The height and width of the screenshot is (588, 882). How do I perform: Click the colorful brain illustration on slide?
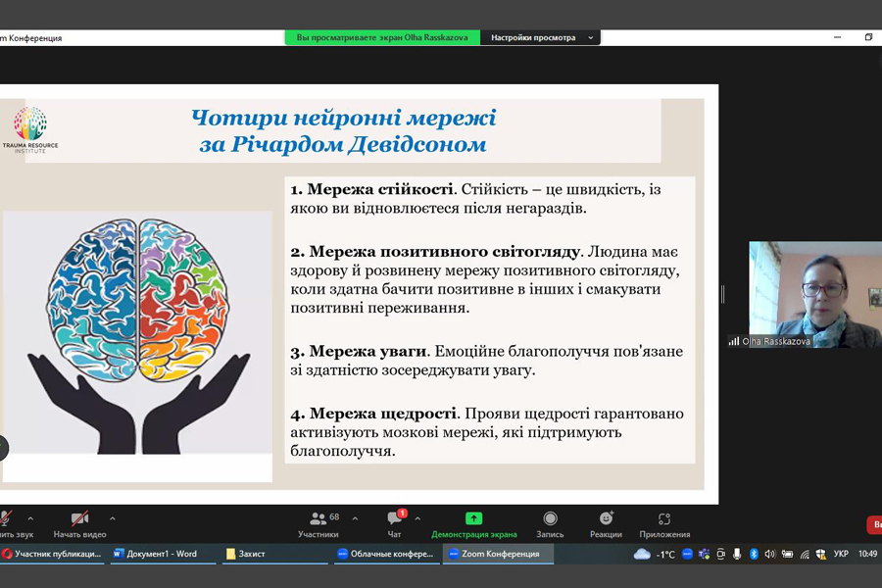click(x=137, y=301)
